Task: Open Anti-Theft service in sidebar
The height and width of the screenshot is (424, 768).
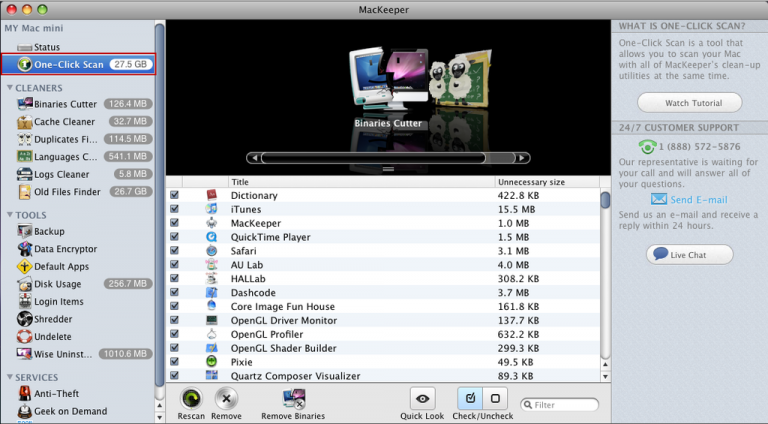Action: click(x=57, y=394)
